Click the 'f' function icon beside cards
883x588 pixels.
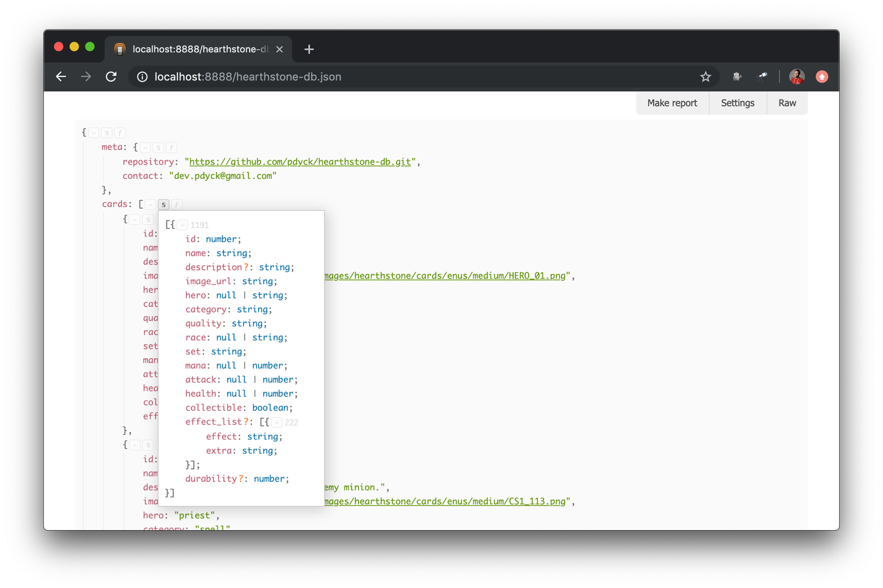click(x=176, y=204)
